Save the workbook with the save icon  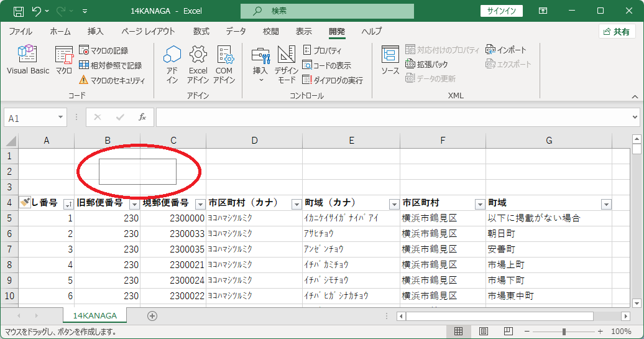click(x=19, y=11)
